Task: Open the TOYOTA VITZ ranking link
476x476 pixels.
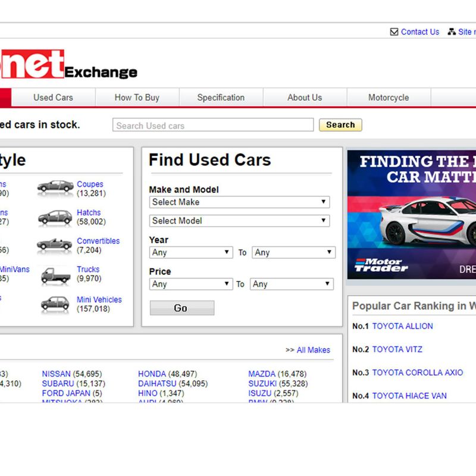Action: click(397, 349)
